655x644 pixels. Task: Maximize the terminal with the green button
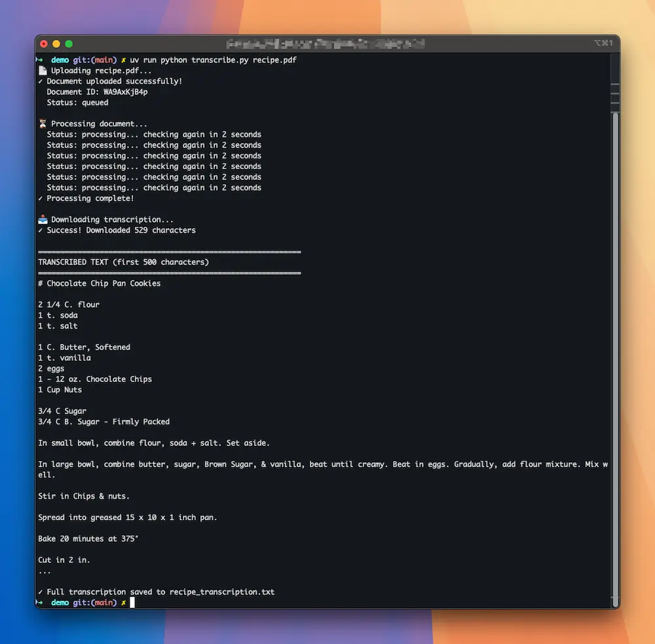(x=69, y=44)
